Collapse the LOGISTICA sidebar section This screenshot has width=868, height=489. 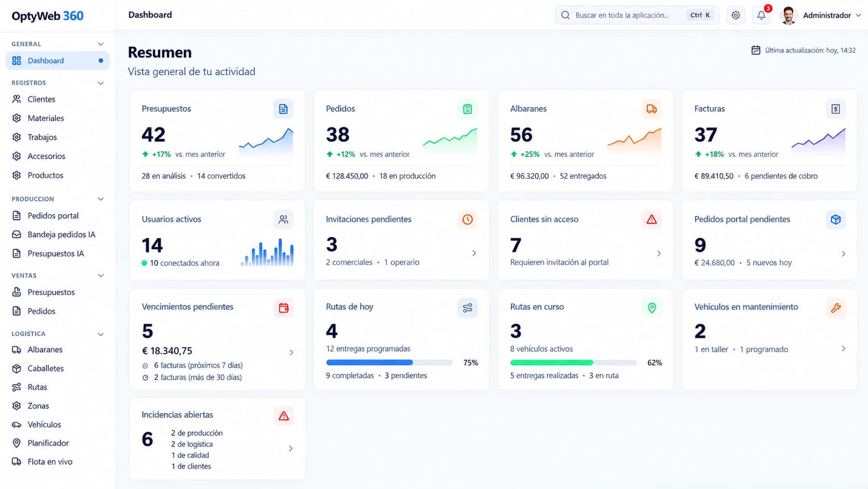[x=101, y=334]
